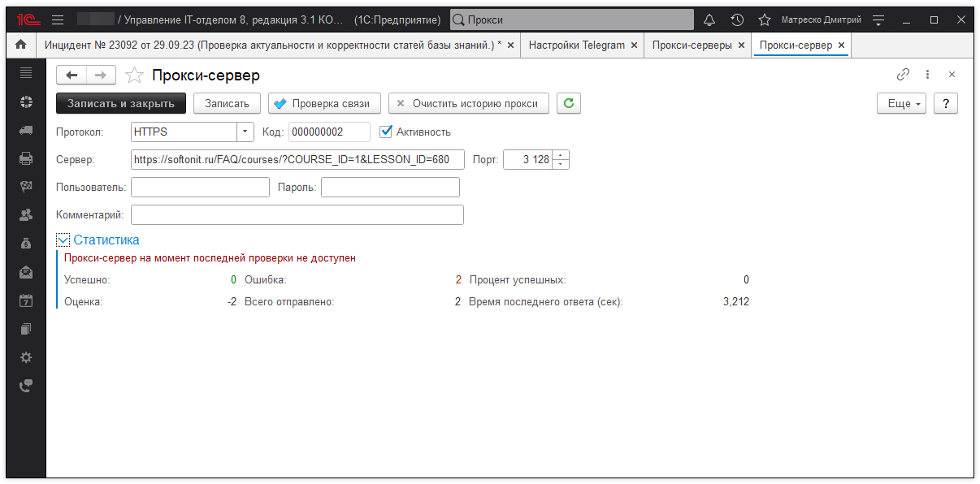Switch to Настройки Telegram tab
The height and width of the screenshot is (484, 980).
point(576,45)
